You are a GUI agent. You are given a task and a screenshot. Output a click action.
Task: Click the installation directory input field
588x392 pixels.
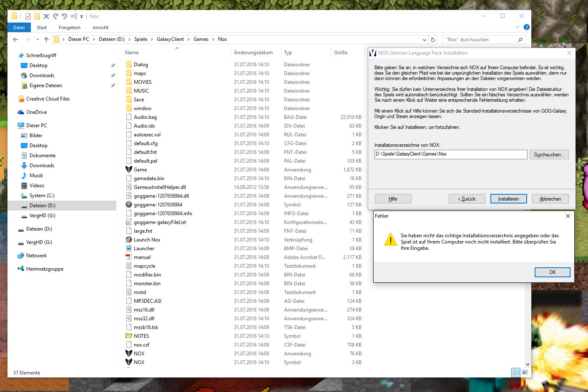450,154
